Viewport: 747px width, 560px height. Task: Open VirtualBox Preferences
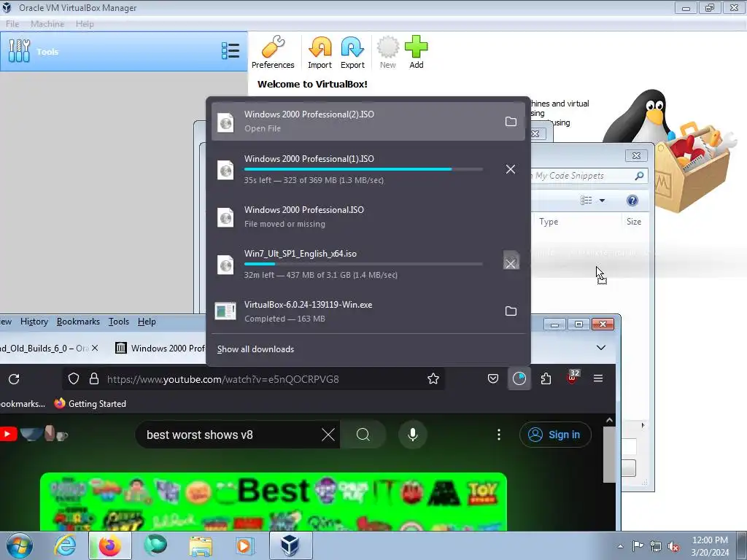(x=273, y=52)
